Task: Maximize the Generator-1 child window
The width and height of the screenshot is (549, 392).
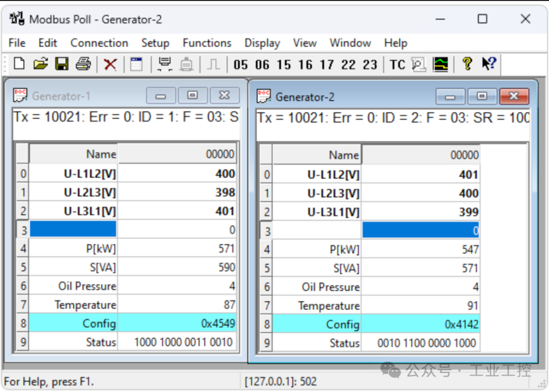Action: (x=193, y=95)
